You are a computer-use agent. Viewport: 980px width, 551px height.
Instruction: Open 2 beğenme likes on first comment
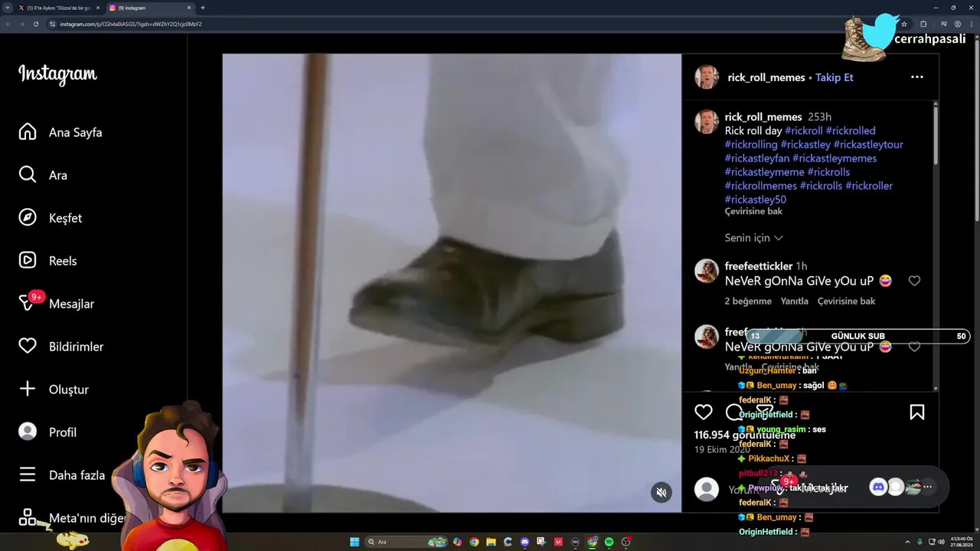click(x=748, y=301)
